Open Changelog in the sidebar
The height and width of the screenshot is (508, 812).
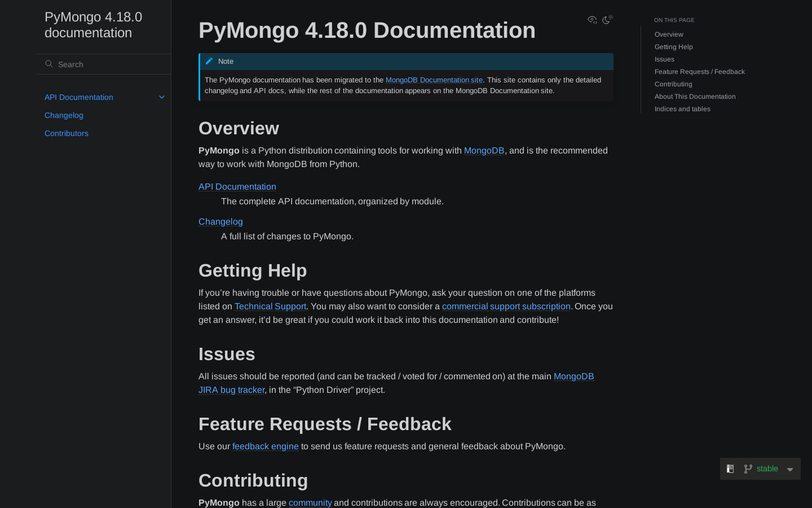click(64, 115)
